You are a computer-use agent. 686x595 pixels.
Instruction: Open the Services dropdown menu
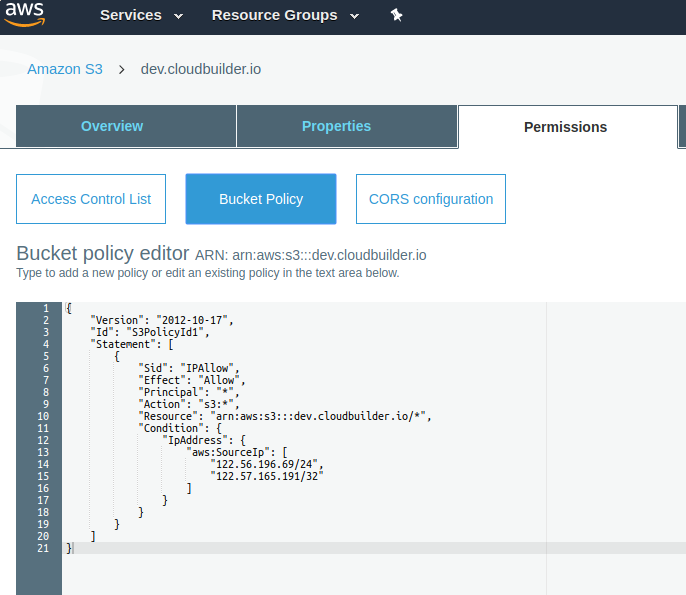tap(141, 15)
